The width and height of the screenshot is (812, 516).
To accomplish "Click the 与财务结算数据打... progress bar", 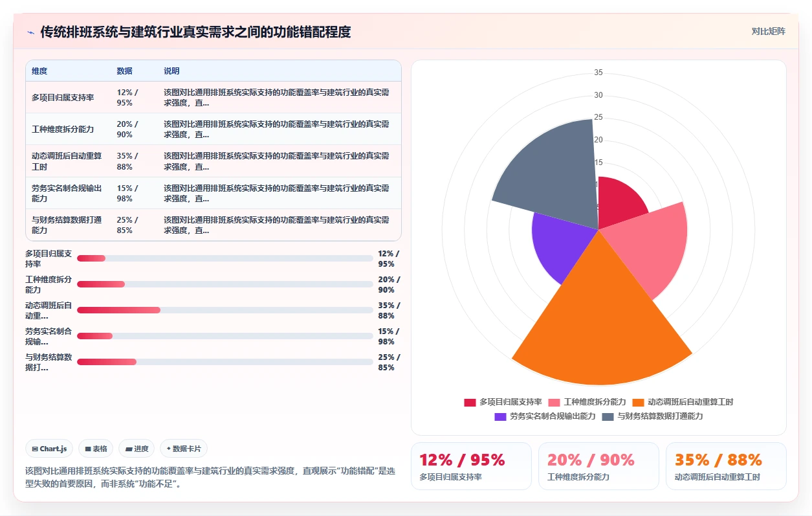I will pyautogui.click(x=225, y=362).
